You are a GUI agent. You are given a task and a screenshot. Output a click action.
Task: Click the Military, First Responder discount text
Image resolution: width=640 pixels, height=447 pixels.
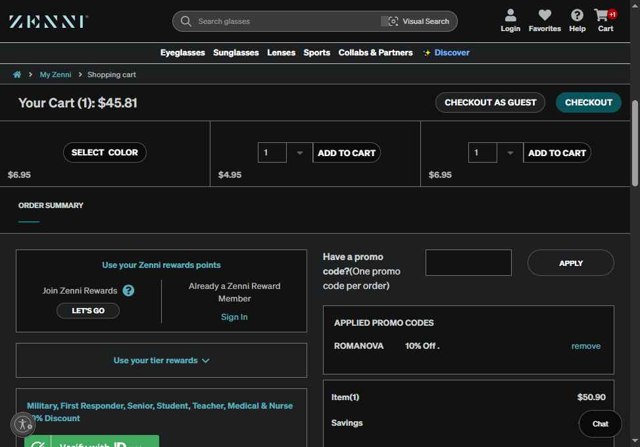pos(160,412)
